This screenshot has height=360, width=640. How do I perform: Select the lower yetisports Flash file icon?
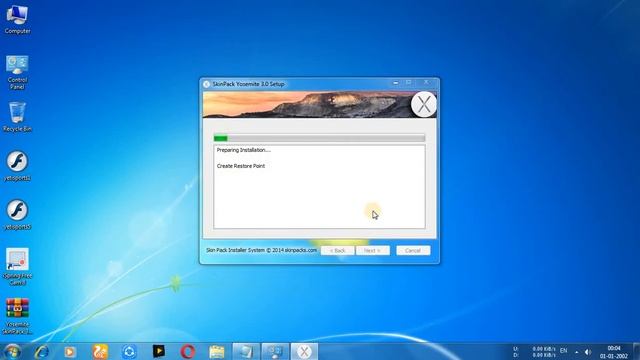point(17,215)
